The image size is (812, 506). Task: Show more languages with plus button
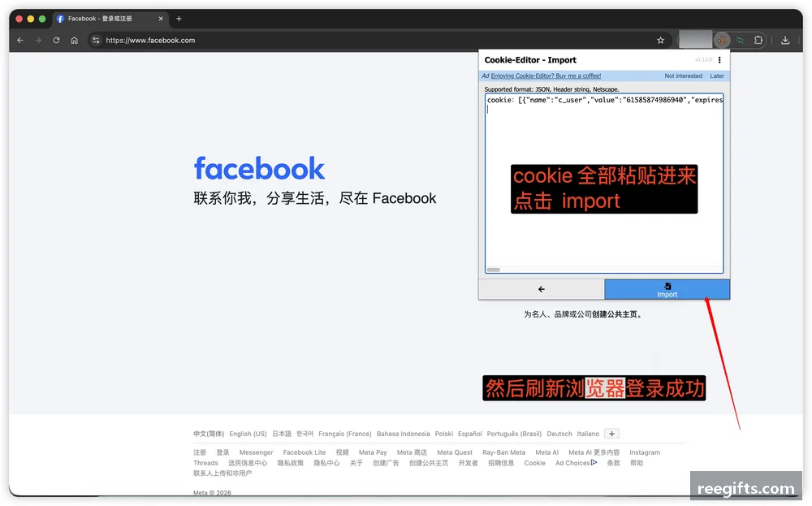(x=611, y=434)
